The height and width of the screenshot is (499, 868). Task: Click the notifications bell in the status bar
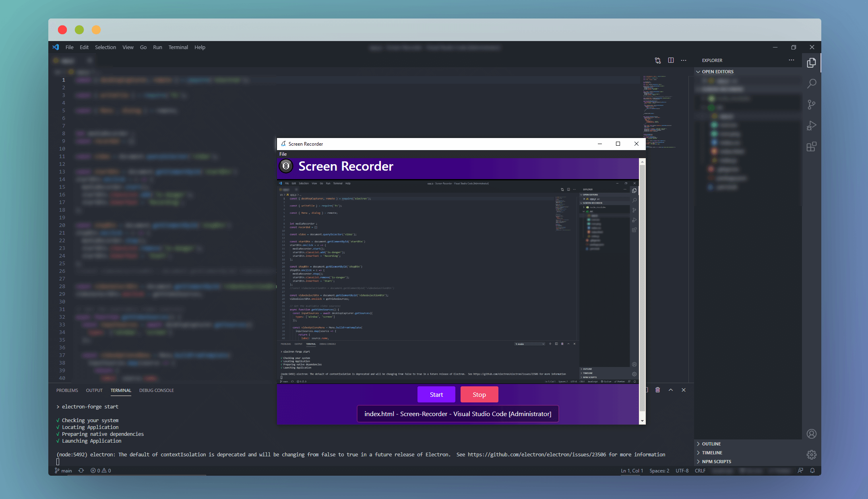pyautogui.click(x=812, y=470)
